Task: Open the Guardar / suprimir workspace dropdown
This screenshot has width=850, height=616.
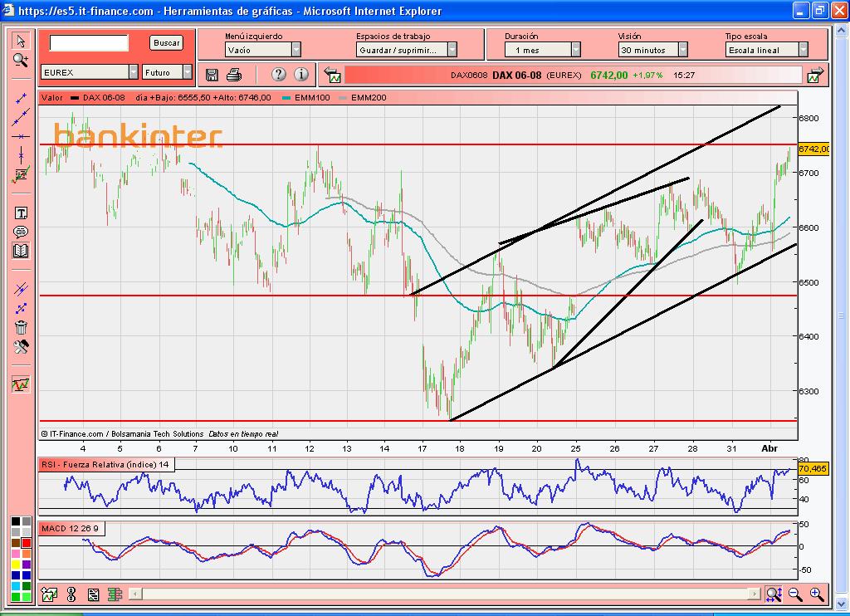Action: point(407,50)
